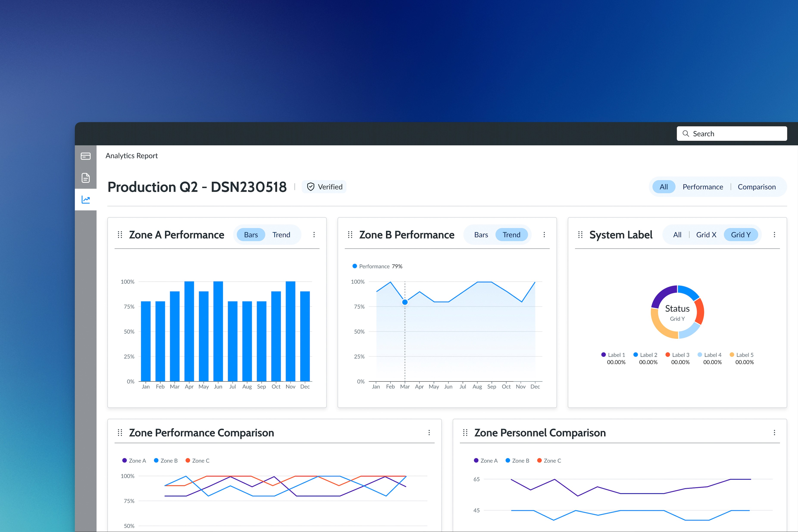
Task: Open the document icon in sidebar
Action: pos(86,178)
